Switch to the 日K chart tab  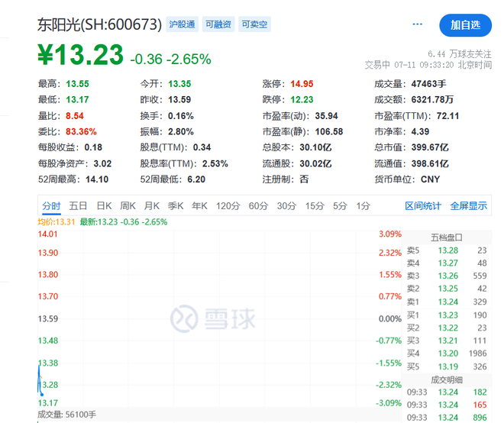tap(104, 205)
